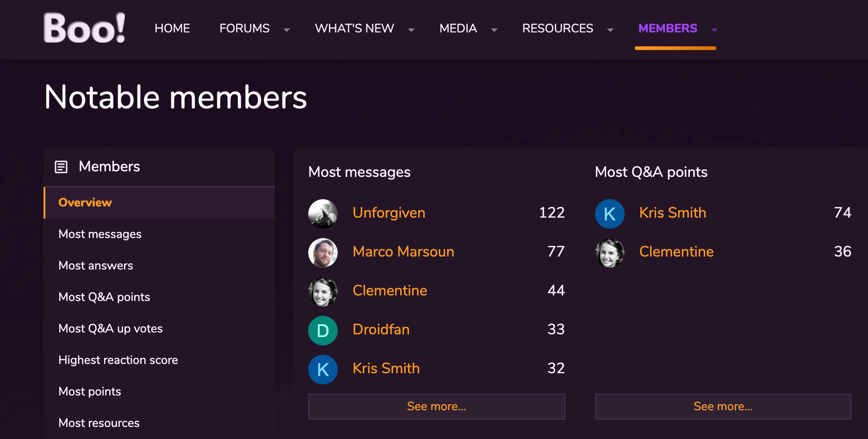Viewport: 868px width, 439px height.
Task: Click the Members list icon in sidebar
Action: point(61,167)
